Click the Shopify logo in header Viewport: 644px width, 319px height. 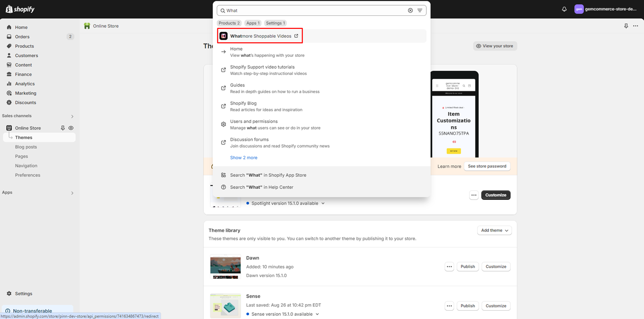(x=20, y=9)
